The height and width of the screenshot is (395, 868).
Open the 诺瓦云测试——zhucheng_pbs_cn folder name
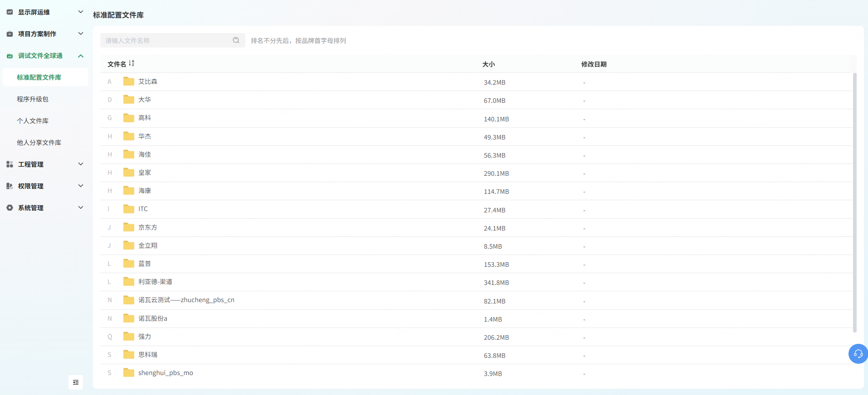tap(186, 300)
